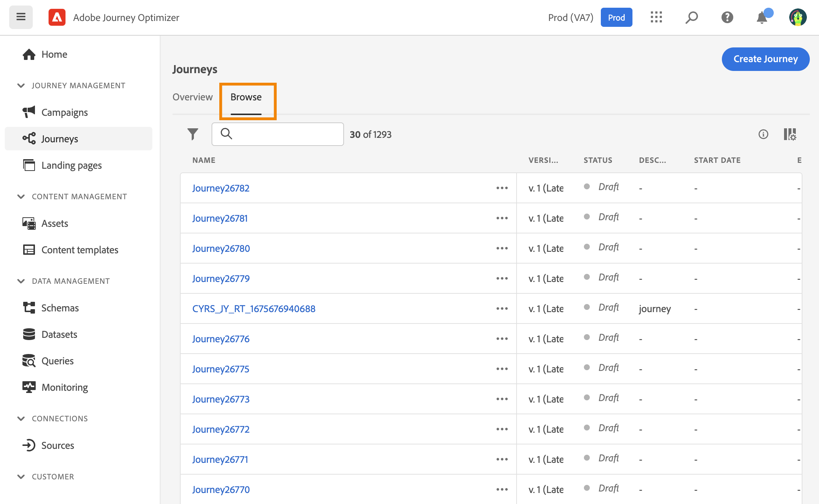Click the Create Journey button
Image resolution: width=819 pixels, height=504 pixels.
[x=765, y=59]
